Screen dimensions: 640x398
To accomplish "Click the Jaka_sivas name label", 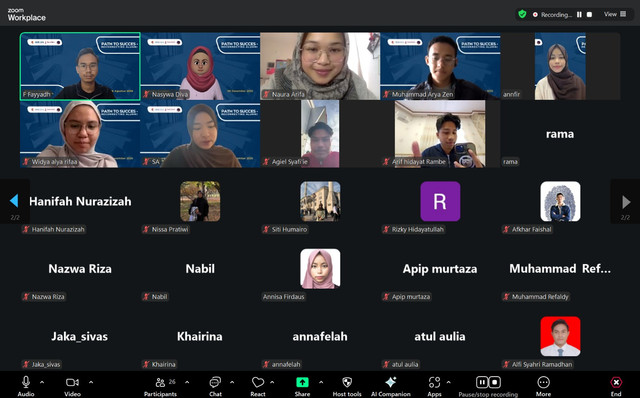I will click(x=46, y=365).
